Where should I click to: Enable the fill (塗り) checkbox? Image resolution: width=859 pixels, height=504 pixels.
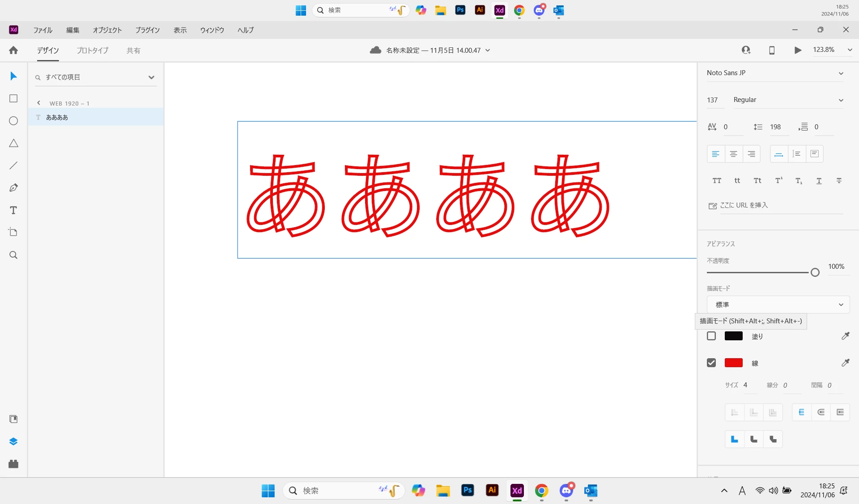click(711, 336)
